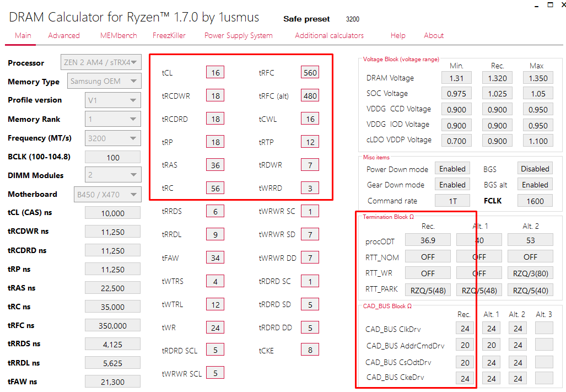Click the tRTP value 12
This screenshot has height=392, width=566.
(x=310, y=142)
